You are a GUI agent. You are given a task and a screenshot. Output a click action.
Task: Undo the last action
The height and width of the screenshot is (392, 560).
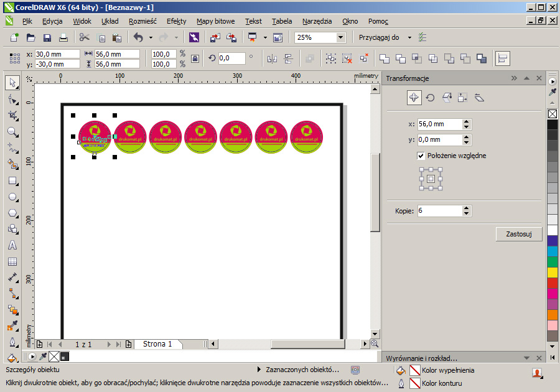coord(138,37)
